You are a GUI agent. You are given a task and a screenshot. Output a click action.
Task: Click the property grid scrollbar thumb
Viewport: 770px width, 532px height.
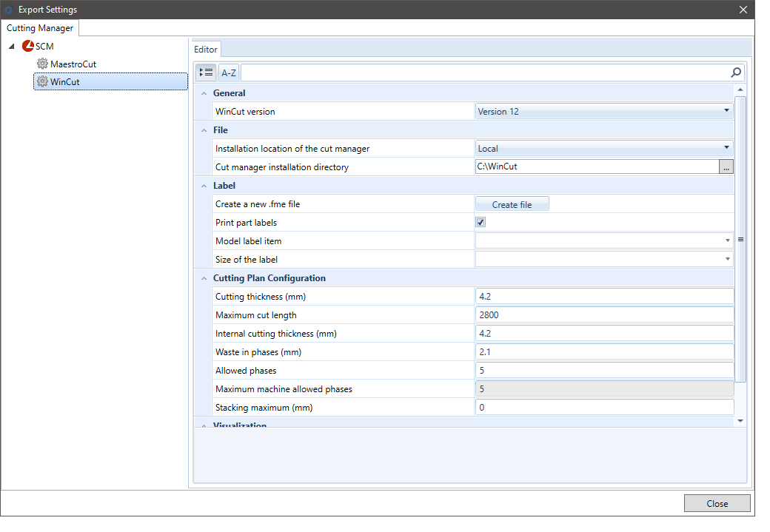pos(740,239)
